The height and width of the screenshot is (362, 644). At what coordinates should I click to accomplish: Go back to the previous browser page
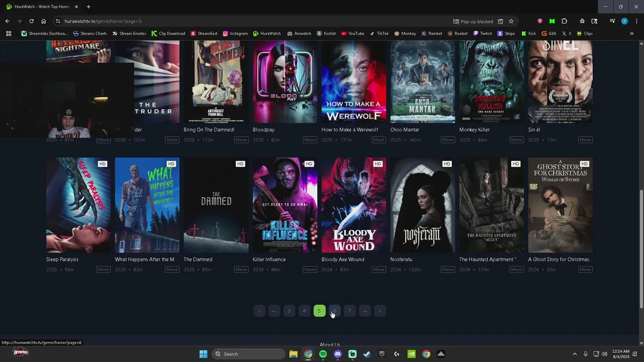[7, 21]
